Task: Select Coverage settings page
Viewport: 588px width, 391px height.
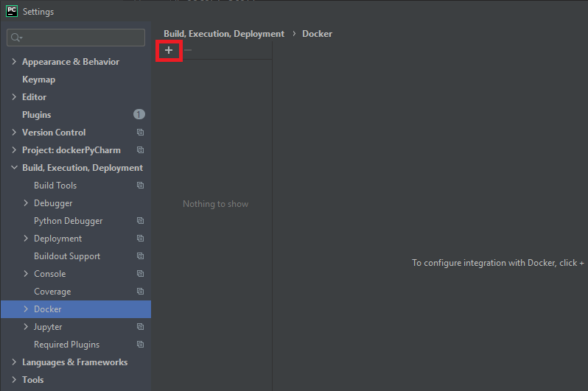Action: (x=52, y=292)
